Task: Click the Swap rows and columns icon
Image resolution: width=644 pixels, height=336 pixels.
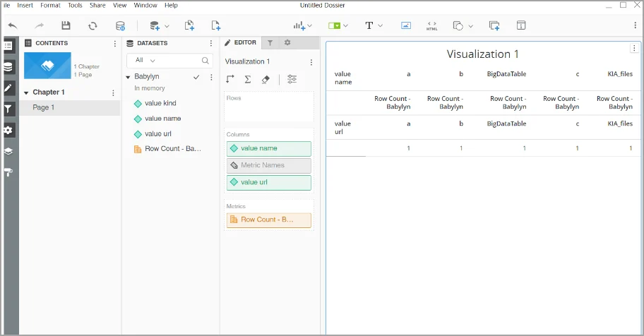Action: point(230,79)
